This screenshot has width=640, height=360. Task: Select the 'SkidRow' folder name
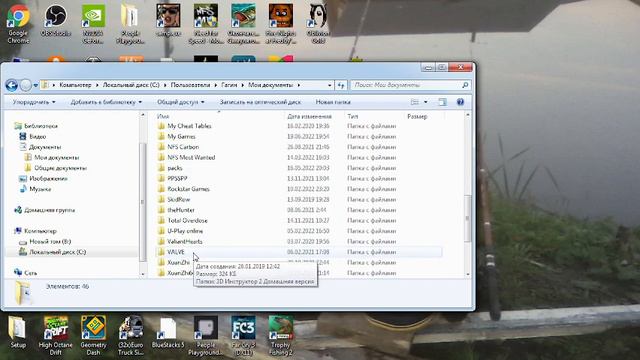click(179, 200)
